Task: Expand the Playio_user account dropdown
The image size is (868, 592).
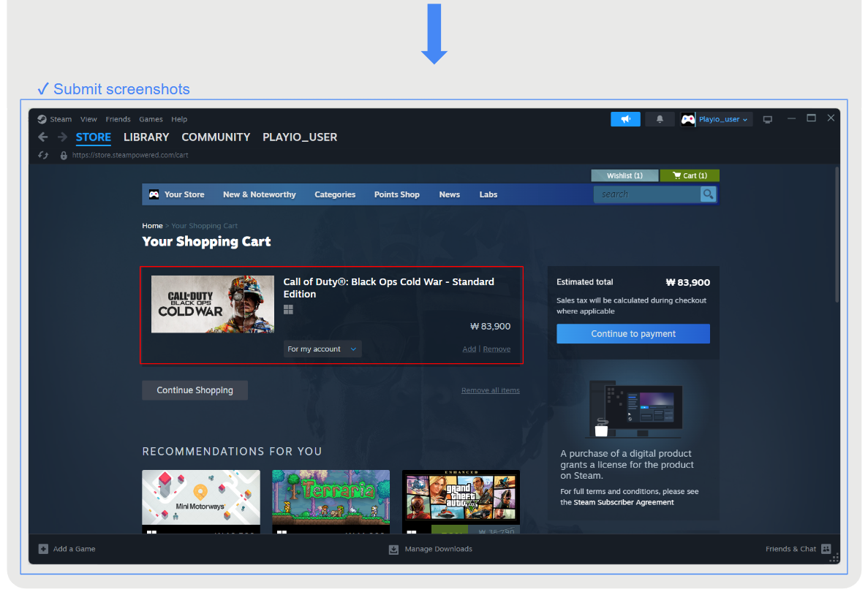Action: 723,119
